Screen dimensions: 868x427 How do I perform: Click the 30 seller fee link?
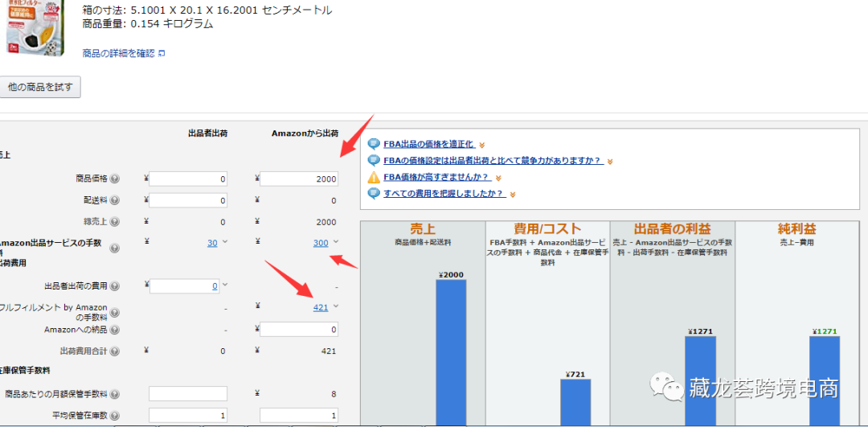[212, 243]
